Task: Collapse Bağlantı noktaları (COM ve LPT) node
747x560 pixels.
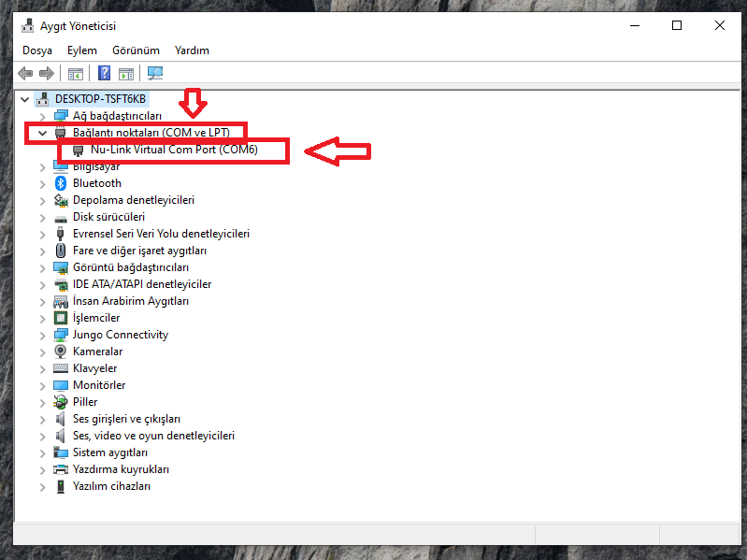Action: click(x=42, y=134)
